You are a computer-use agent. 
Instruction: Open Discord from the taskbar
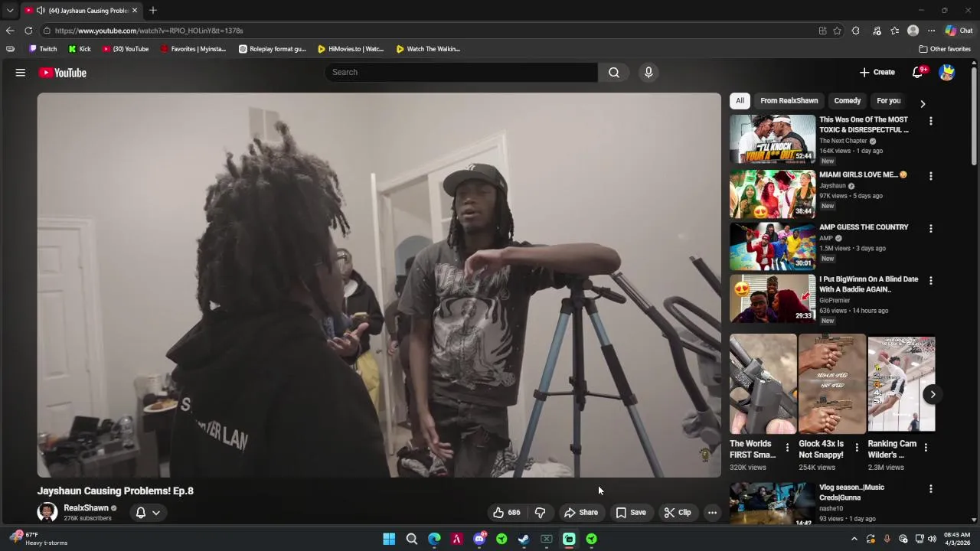pos(479,539)
